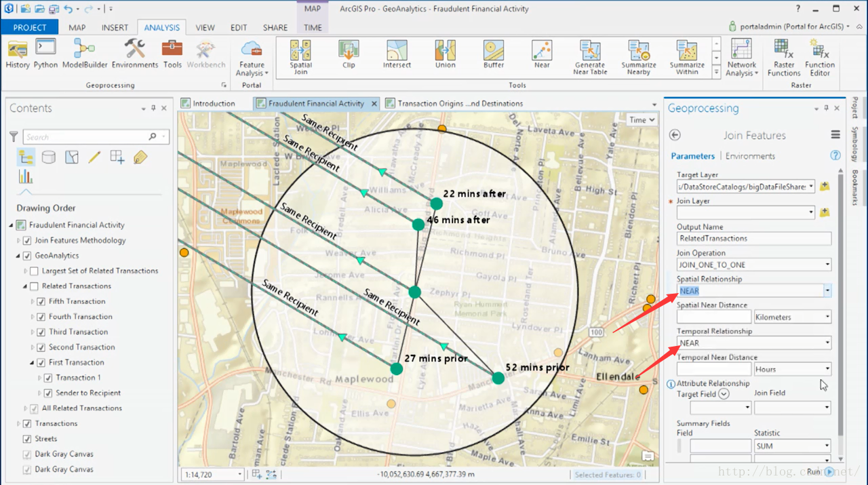Switch to VIEW ribbon tab
The width and height of the screenshot is (868, 485).
coord(205,28)
